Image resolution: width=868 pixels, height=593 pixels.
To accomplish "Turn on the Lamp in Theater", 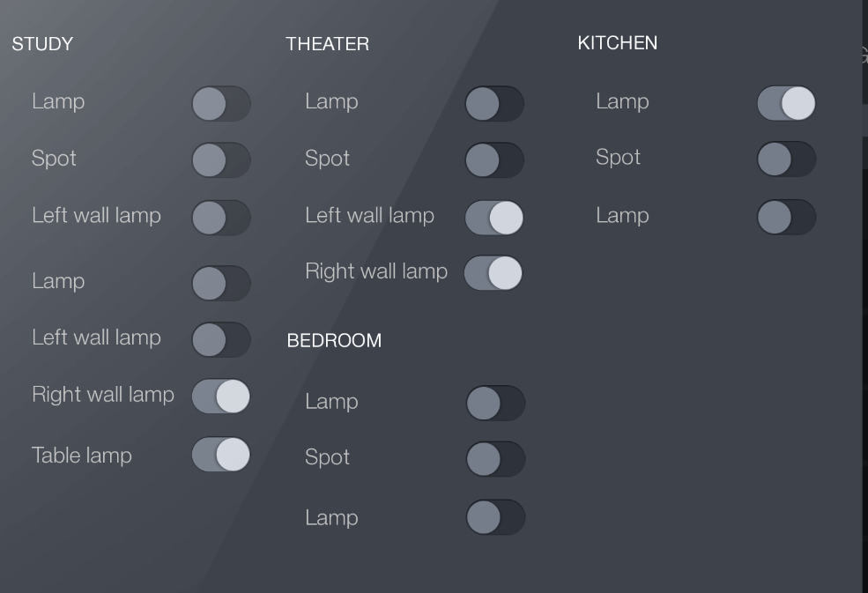I will click(494, 104).
